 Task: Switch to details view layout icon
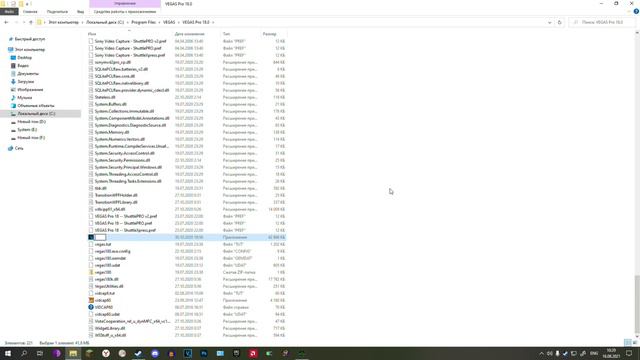(628, 342)
